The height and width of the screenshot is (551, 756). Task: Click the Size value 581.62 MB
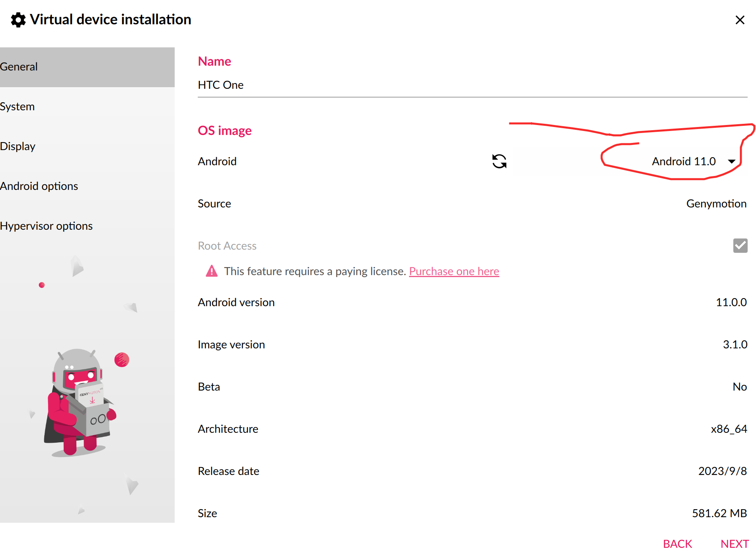point(719,513)
